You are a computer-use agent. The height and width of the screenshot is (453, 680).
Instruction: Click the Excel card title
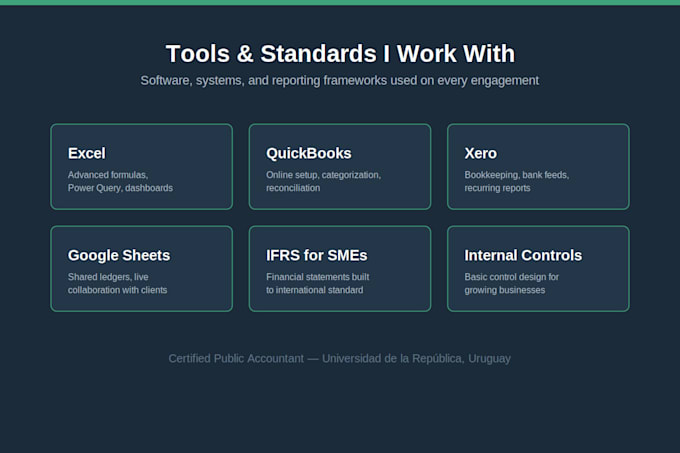pyautogui.click(x=86, y=153)
